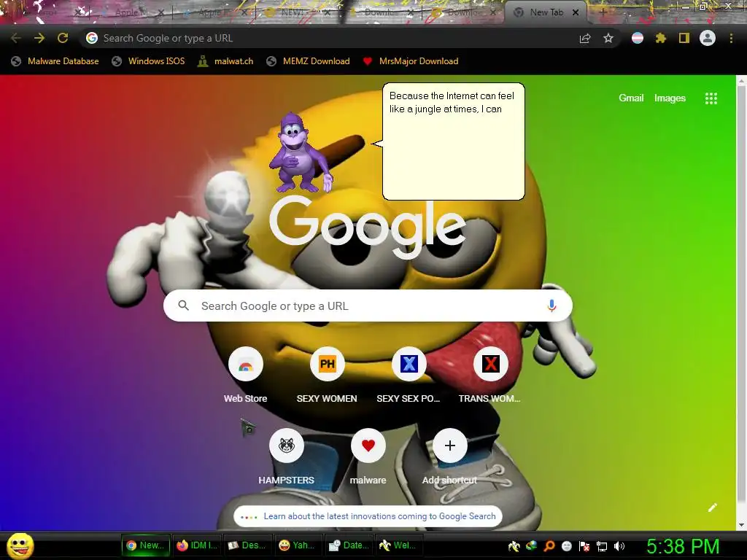Screen dimensions: 747x560
Task: Click the magnifier icon in search box
Action: click(183, 306)
